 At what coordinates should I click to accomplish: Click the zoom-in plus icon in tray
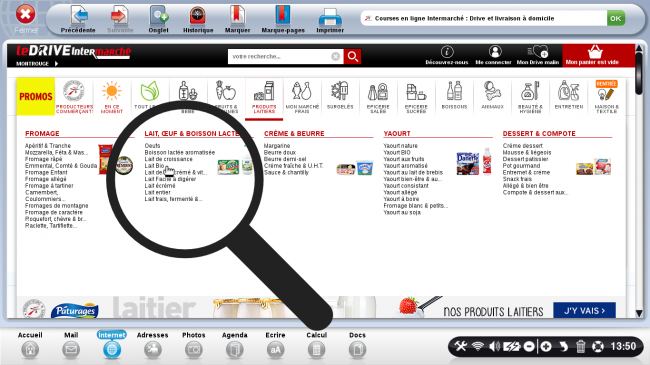546,346
